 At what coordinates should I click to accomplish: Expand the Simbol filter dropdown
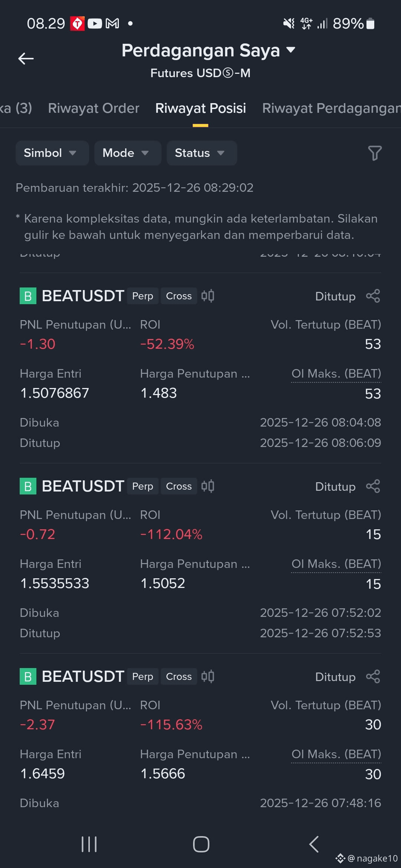52,153
